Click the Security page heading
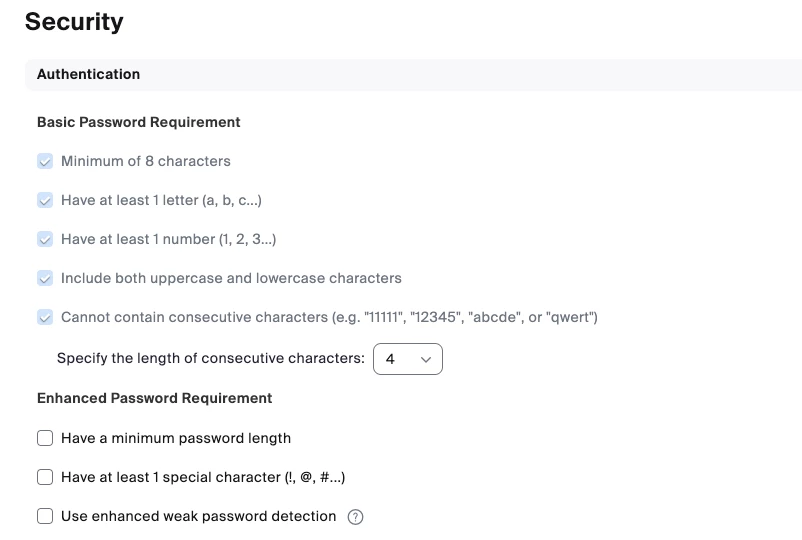Viewport: 802px width, 540px height. (x=74, y=22)
